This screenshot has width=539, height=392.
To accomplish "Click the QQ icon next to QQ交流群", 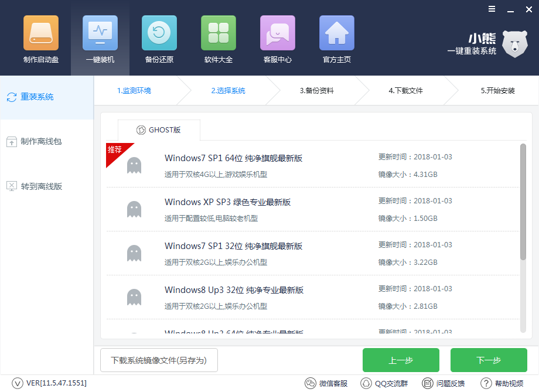I will click(366, 383).
